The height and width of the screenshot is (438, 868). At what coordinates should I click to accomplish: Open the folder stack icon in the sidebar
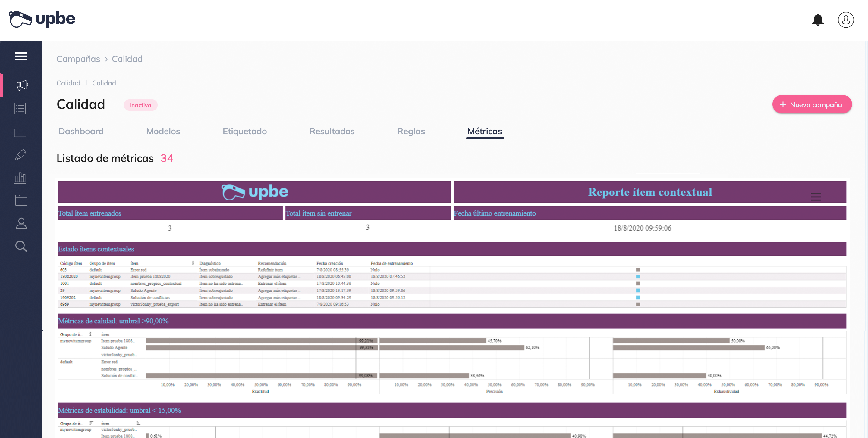(x=20, y=132)
